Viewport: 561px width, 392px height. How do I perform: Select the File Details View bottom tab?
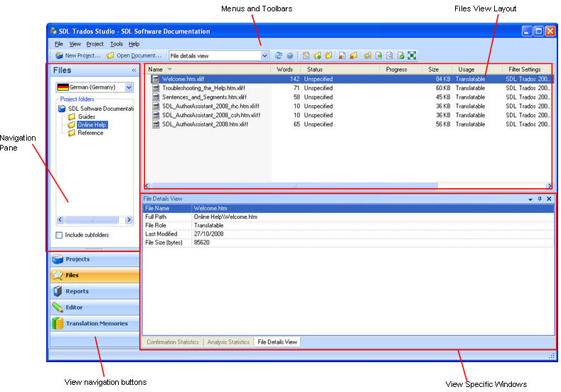click(x=277, y=342)
